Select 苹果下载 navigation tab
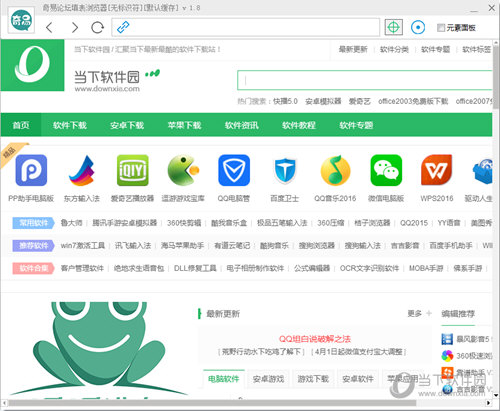 184,125
